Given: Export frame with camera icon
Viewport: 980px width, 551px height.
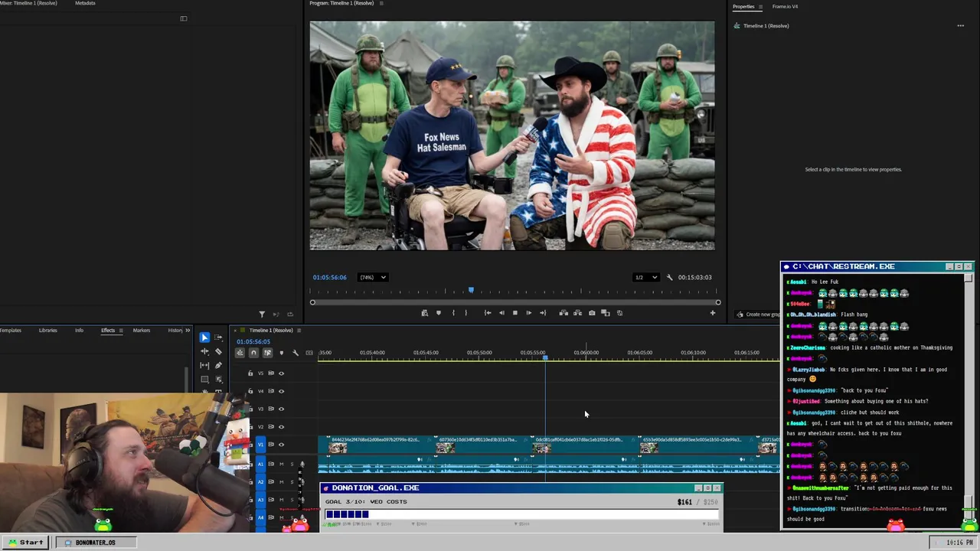Looking at the screenshot, I should 592,313.
